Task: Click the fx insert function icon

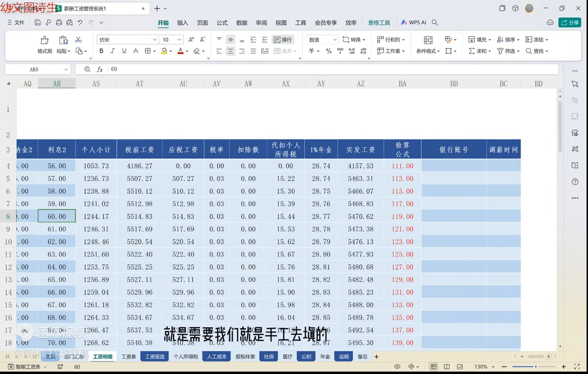Action: tap(100, 69)
